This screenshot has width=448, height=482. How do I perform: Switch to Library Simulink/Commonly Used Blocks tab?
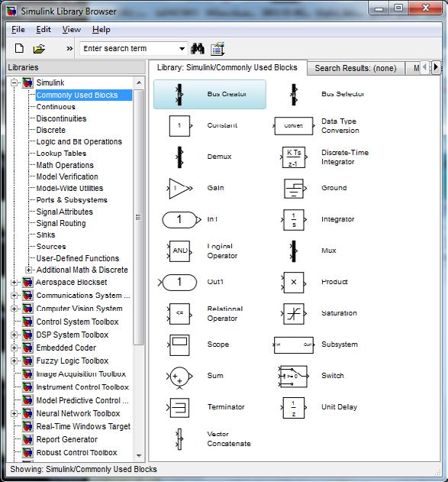click(227, 67)
